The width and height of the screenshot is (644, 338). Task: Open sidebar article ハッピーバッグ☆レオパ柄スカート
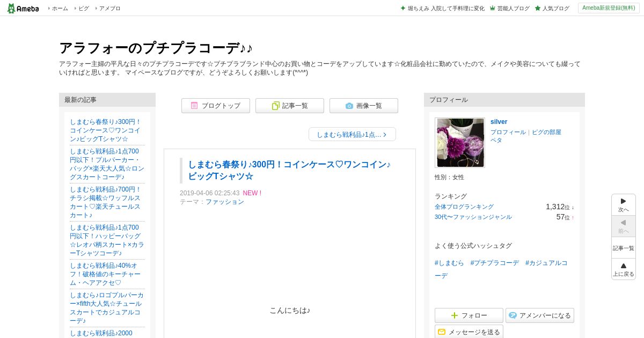tap(107, 240)
